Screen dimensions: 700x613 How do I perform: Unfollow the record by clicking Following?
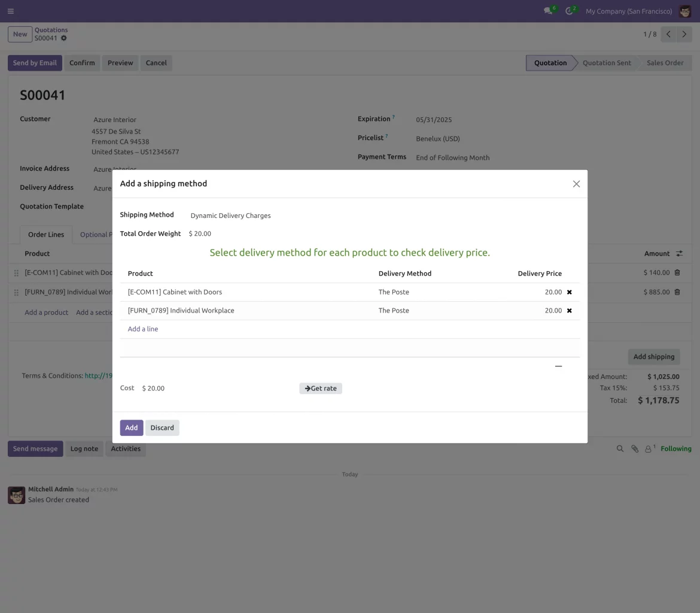(x=676, y=448)
